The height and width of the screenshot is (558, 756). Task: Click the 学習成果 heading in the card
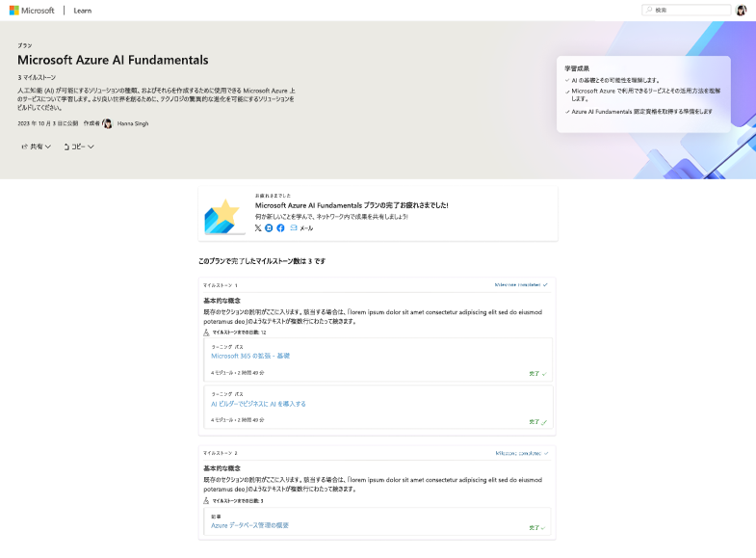click(x=577, y=68)
